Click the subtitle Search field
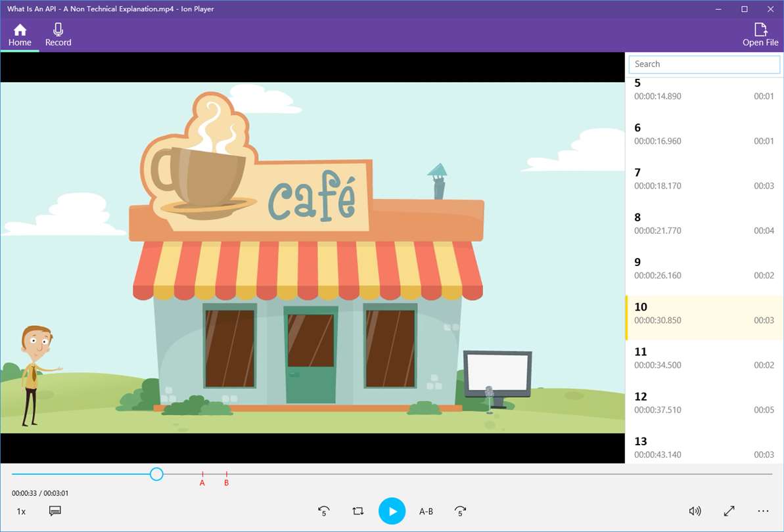 [x=704, y=64]
